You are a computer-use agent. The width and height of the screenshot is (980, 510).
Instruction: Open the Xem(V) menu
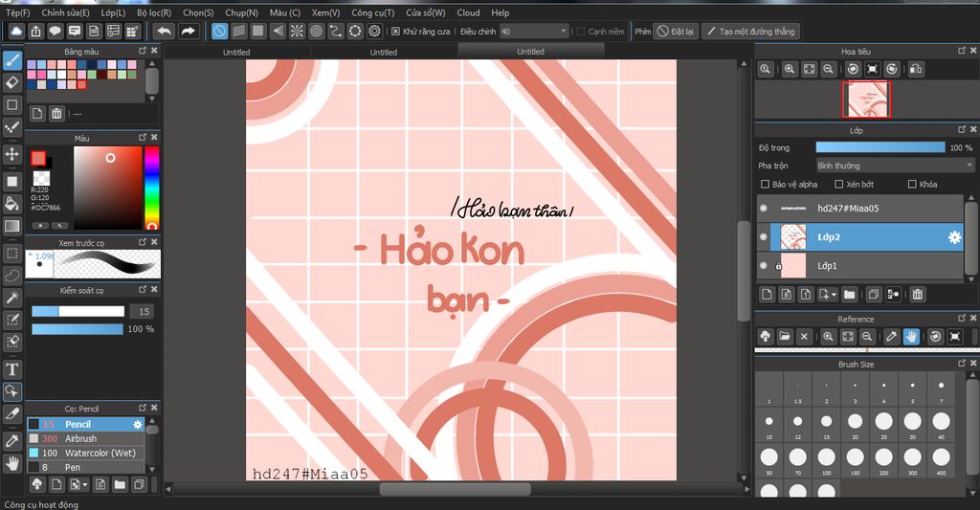tap(325, 12)
